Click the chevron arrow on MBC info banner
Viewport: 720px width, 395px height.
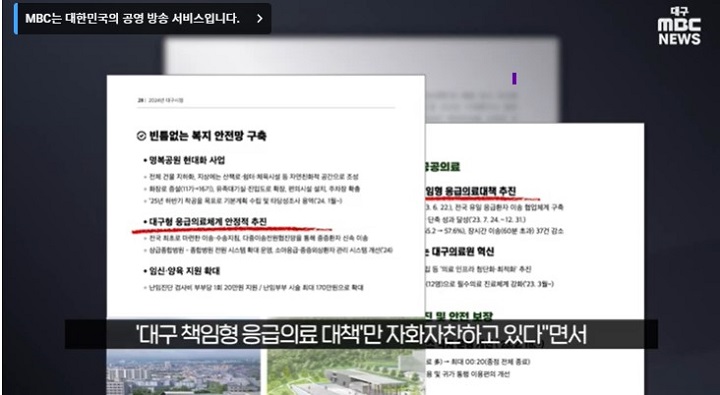pyautogui.click(x=260, y=18)
